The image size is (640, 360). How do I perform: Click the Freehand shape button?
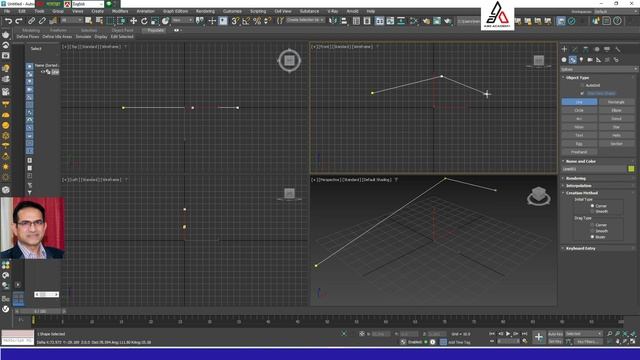tap(579, 152)
